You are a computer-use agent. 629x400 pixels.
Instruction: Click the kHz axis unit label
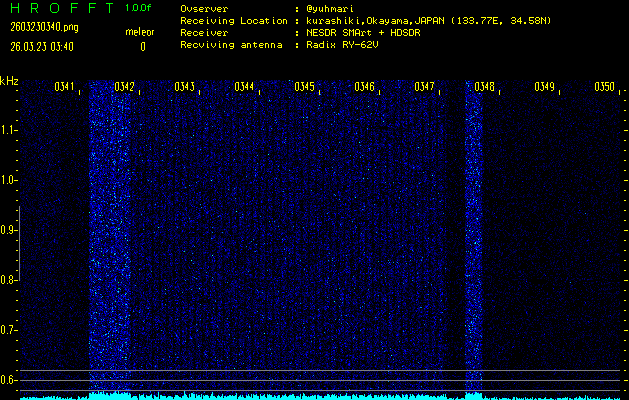click(x=9, y=81)
